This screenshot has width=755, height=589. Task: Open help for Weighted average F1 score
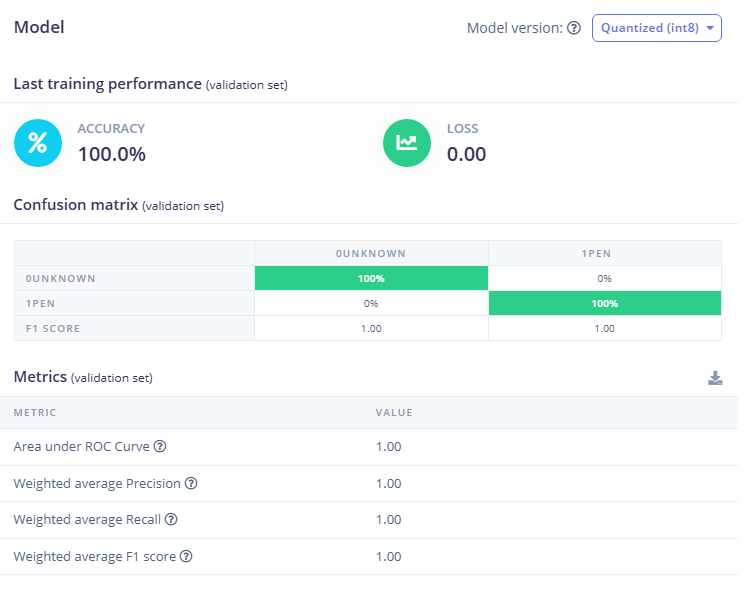[186, 557]
